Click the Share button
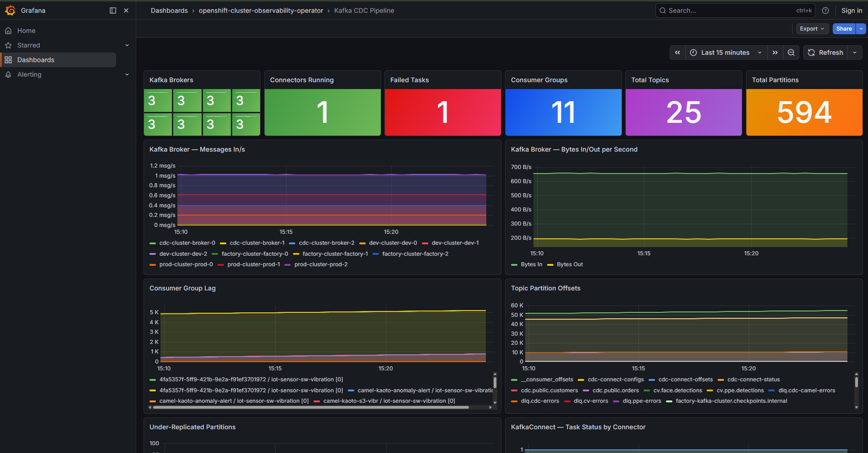 (x=844, y=29)
